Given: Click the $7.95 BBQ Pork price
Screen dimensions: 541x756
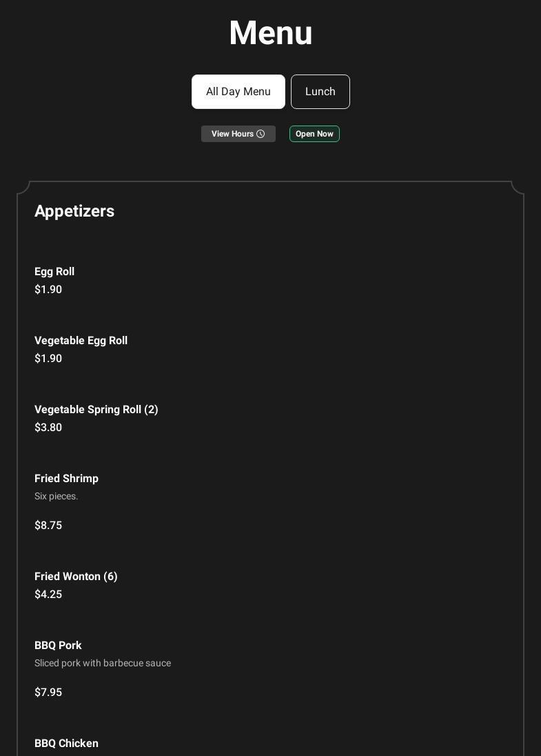Looking at the screenshot, I should click(x=48, y=693).
